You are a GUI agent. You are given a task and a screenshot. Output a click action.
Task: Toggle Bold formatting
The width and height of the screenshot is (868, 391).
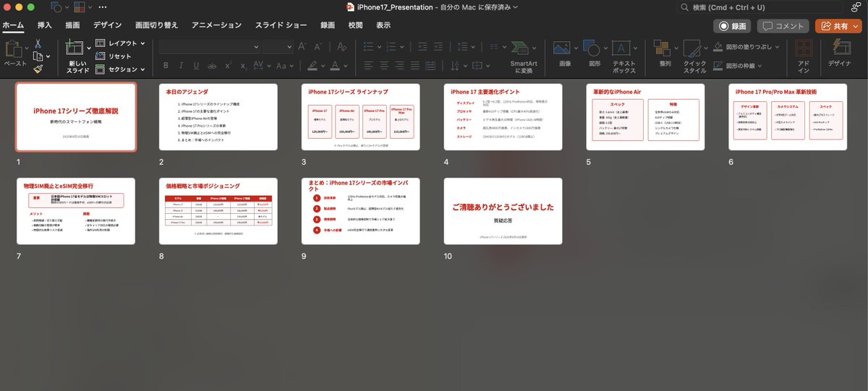point(165,66)
